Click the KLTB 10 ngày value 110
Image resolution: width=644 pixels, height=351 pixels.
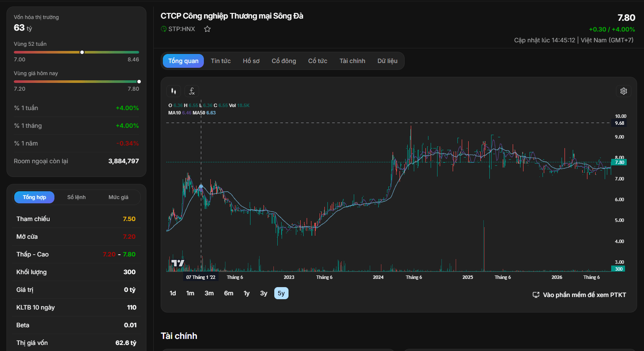(x=132, y=307)
